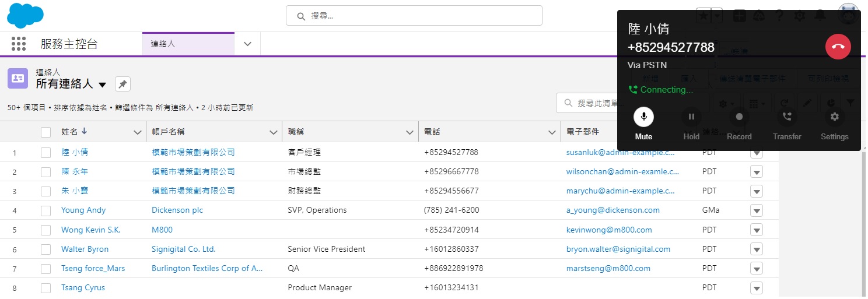Email a_young@dickenson.com
This screenshot has height=299, width=868.
(x=613, y=210)
